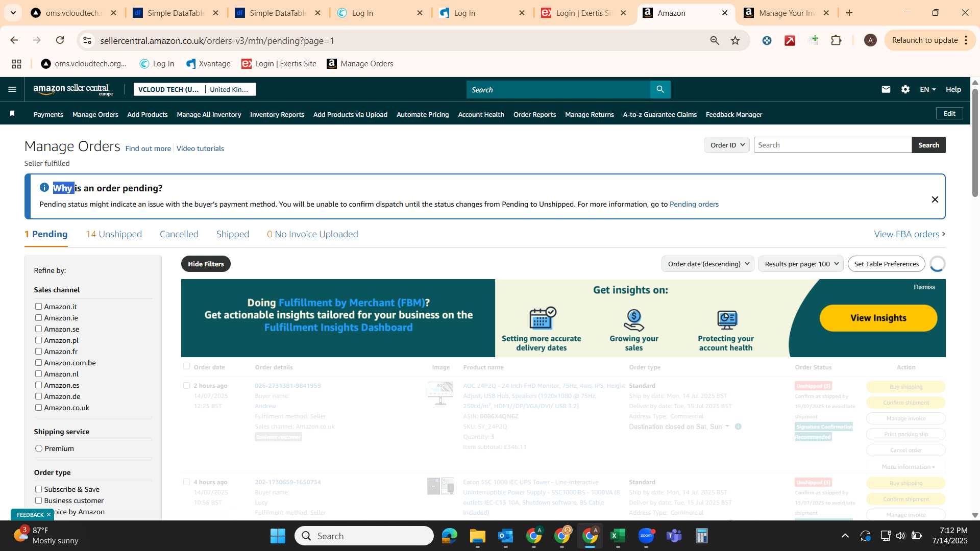Open a new browser tab
The height and width of the screenshot is (551, 980).
coord(849,13)
